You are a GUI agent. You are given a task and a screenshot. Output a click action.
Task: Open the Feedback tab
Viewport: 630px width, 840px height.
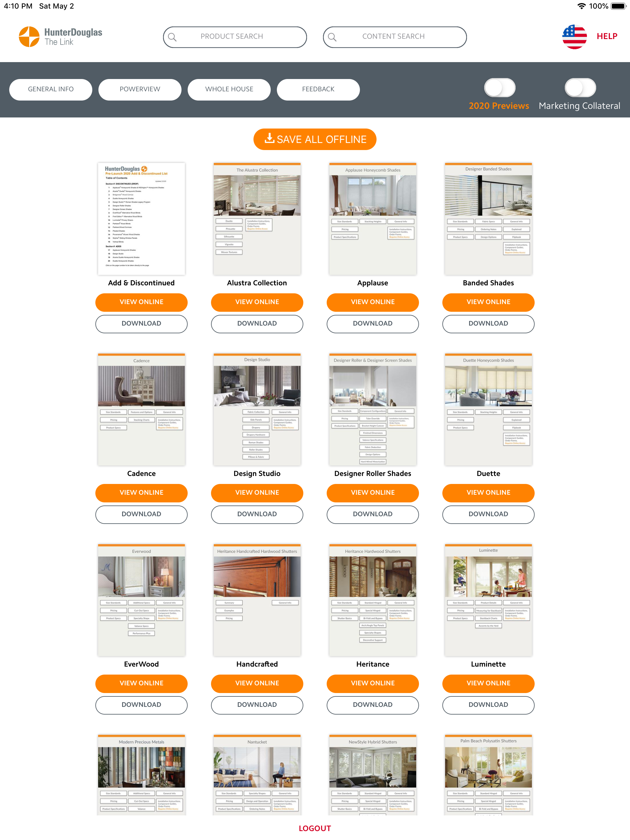pyautogui.click(x=318, y=89)
